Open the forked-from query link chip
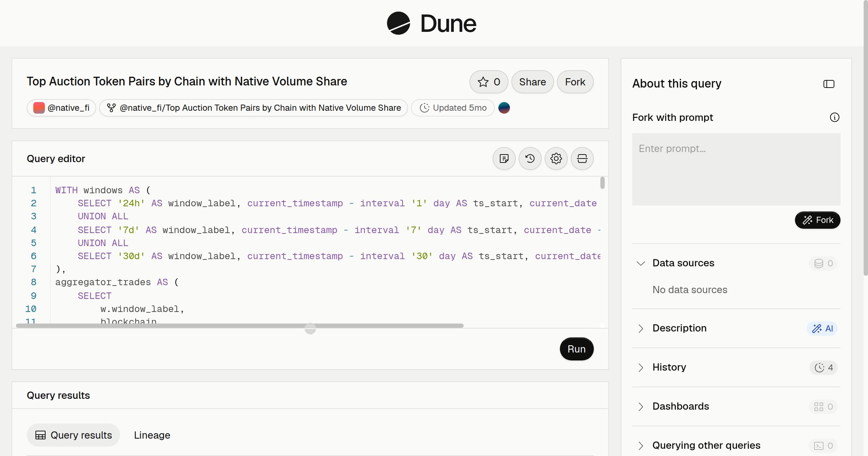Screen dimensions: 868x456 tap(254, 108)
